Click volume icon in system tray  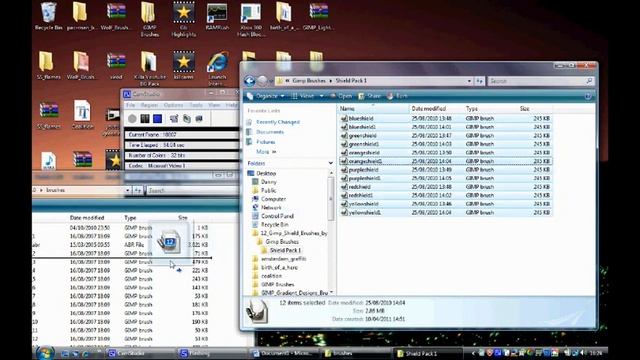[x=582, y=353]
